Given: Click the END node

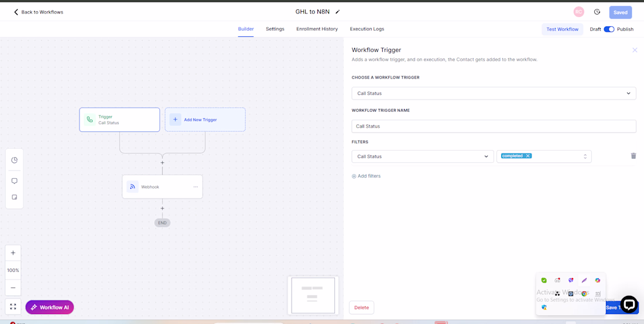Looking at the screenshot, I should point(162,223).
